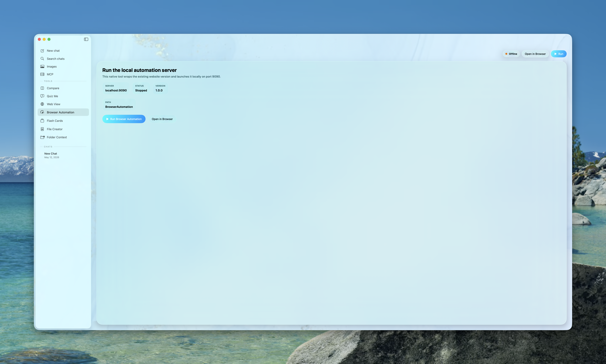Click the heading Run the local automation server

[139, 70]
